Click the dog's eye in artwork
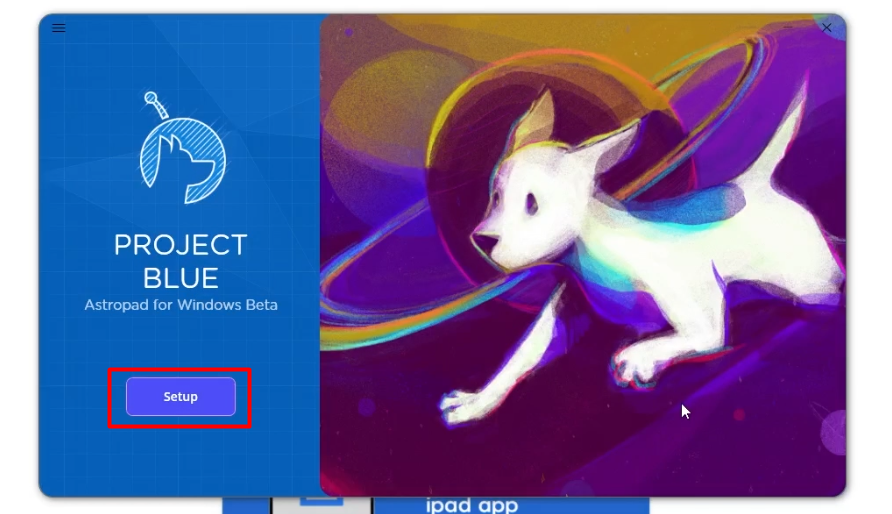Screen dimensions: 892x514 (x=532, y=204)
